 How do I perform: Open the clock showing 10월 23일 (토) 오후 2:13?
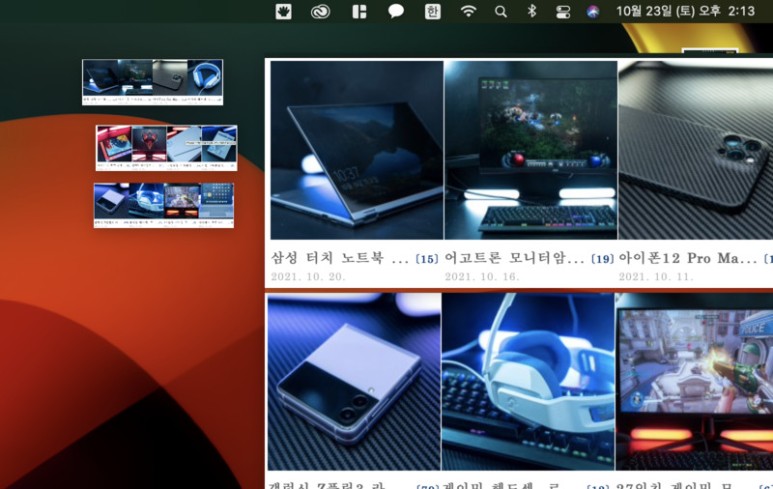(685, 11)
